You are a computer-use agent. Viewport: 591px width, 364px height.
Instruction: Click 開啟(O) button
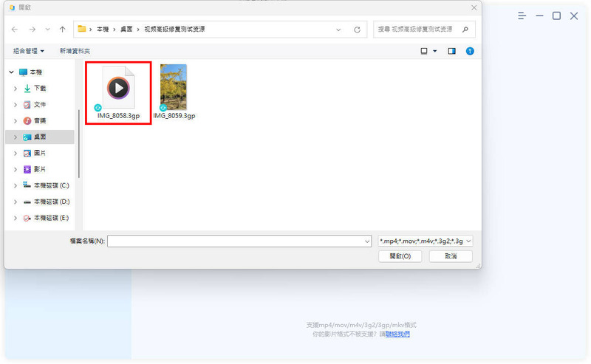(400, 256)
